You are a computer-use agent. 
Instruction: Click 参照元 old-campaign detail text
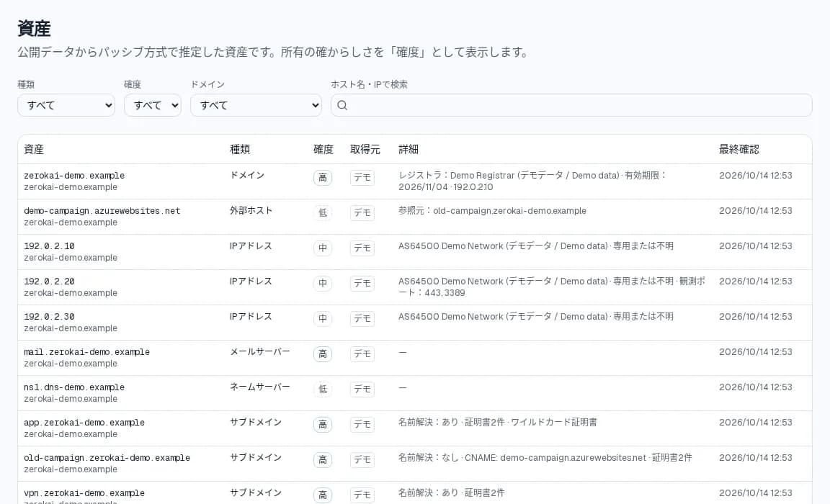tap(492, 211)
